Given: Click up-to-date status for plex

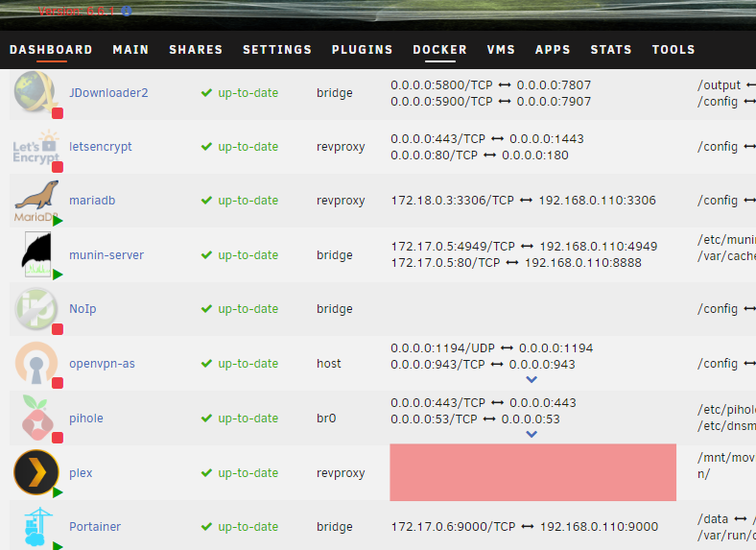Looking at the screenshot, I should point(240,473).
